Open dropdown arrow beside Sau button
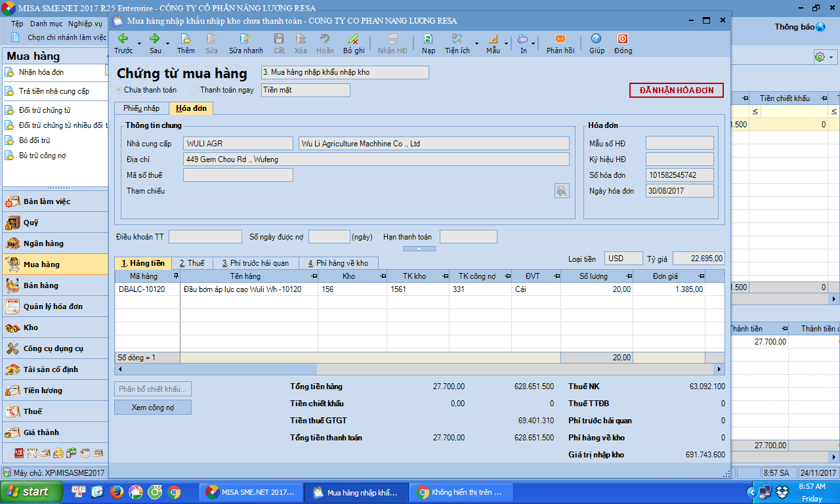840x504 pixels. click(x=167, y=44)
